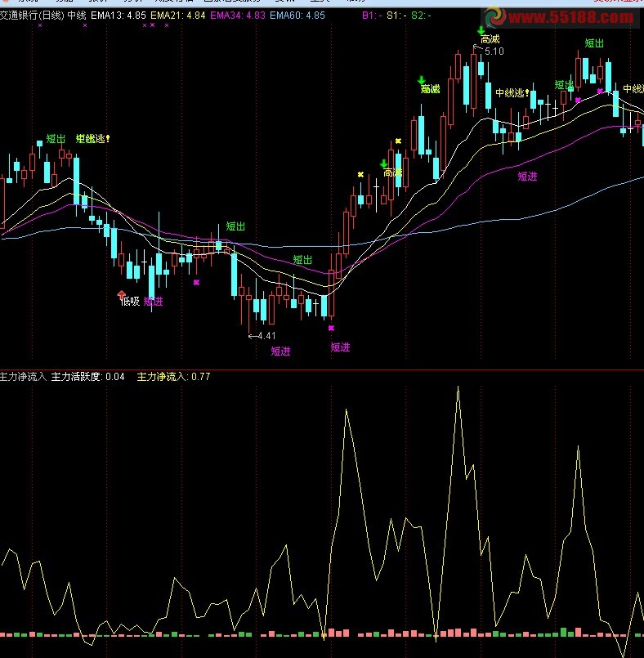The image size is (644, 658).
Task: Click the EMA21: 4.84 indicator value
Action: [x=178, y=16]
